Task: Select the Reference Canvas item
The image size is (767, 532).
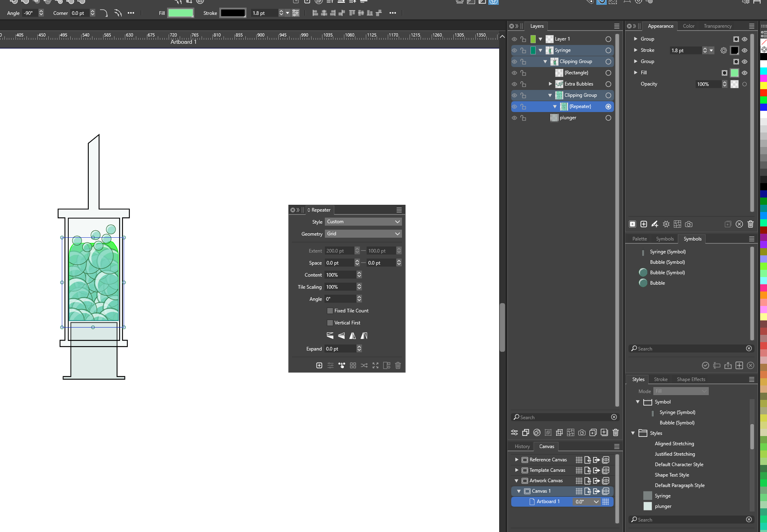Action: click(548, 460)
